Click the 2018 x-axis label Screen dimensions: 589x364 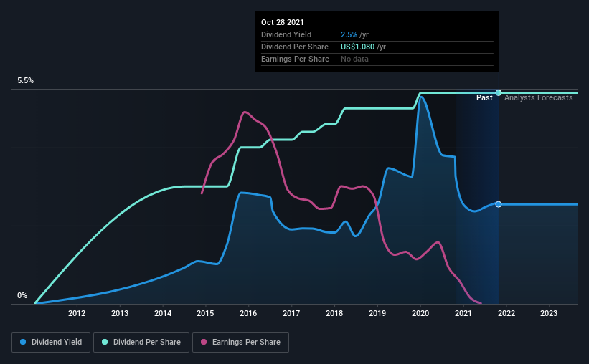pyautogui.click(x=334, y=313)
